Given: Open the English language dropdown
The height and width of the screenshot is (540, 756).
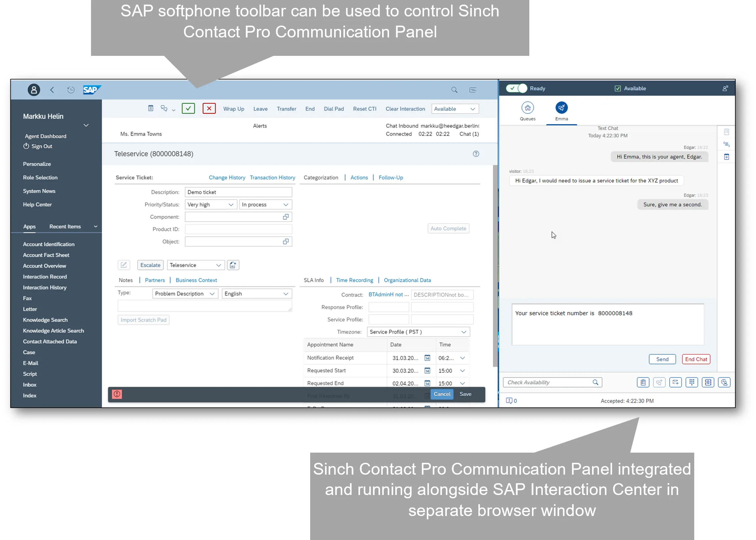Looking at the screenshot, I should pyautogui.click(x=257, y=294).
